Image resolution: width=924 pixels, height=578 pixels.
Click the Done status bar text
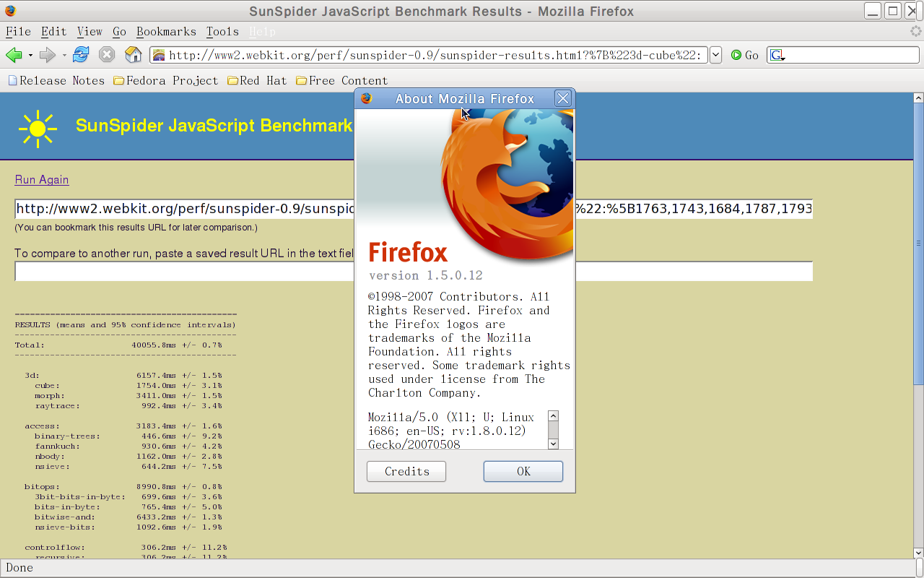[x=19, y=568]
